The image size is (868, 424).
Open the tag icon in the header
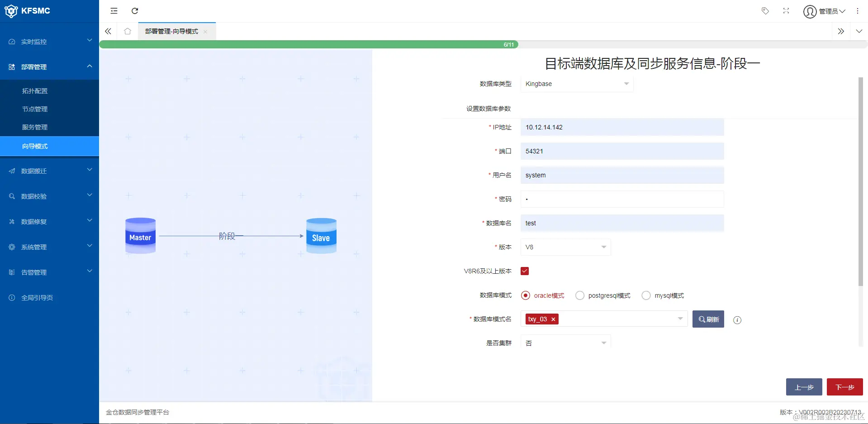765,11
